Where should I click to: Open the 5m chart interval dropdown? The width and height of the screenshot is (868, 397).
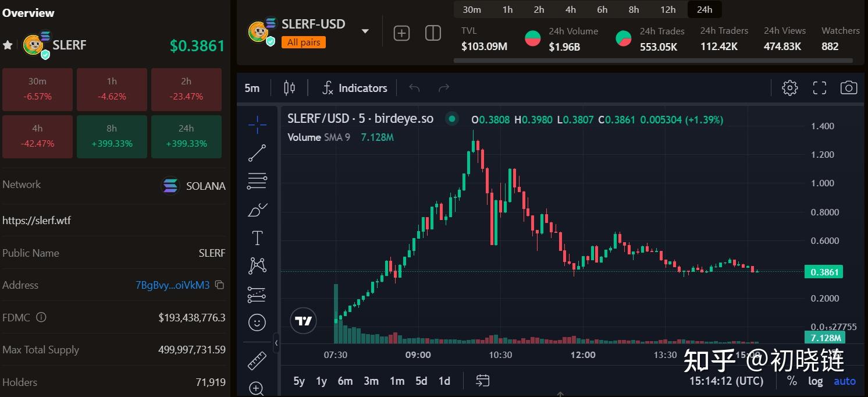(252, 88)
